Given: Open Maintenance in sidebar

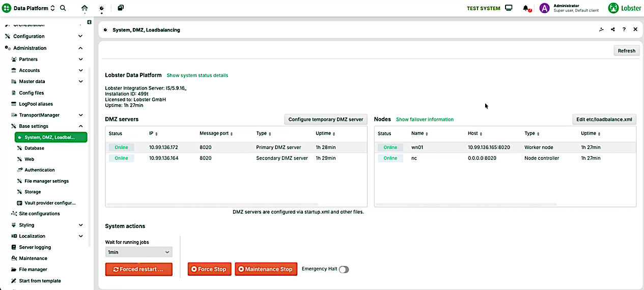Looking at the screenshot, I should (33, 258).
